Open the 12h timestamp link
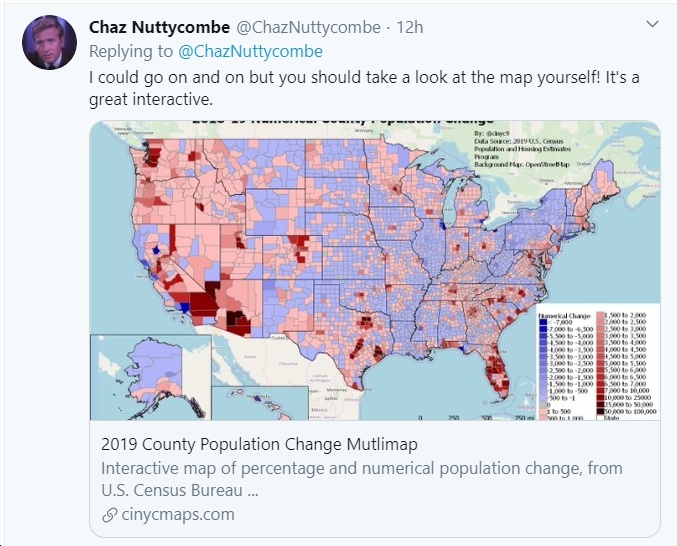The width and height of the screenshot is (677, 546). (410, 27)
